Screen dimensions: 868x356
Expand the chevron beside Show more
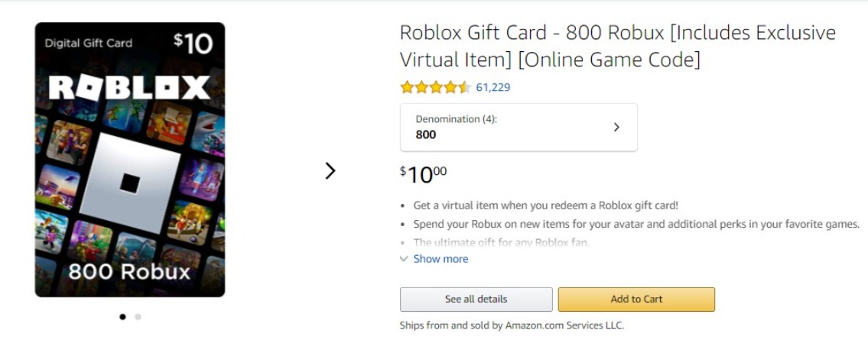(x=404, y=259)
